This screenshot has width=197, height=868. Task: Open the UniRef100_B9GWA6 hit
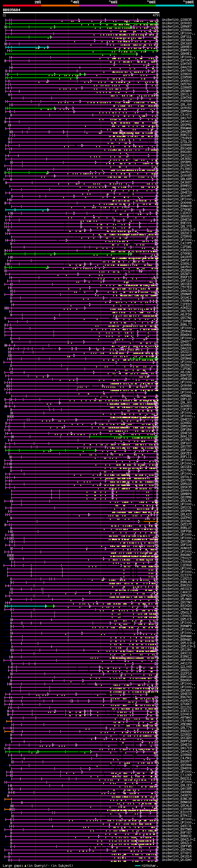pos(177,128)
